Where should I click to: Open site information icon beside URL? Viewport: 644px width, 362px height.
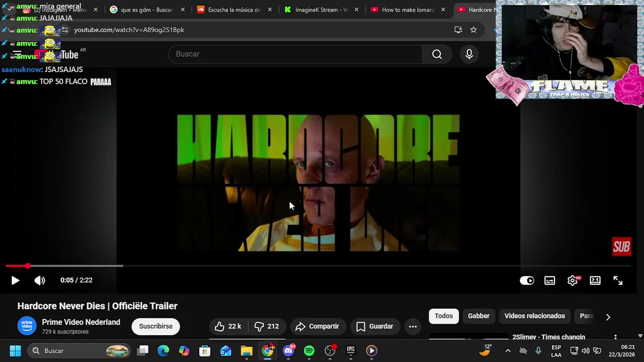click(64, 30)
